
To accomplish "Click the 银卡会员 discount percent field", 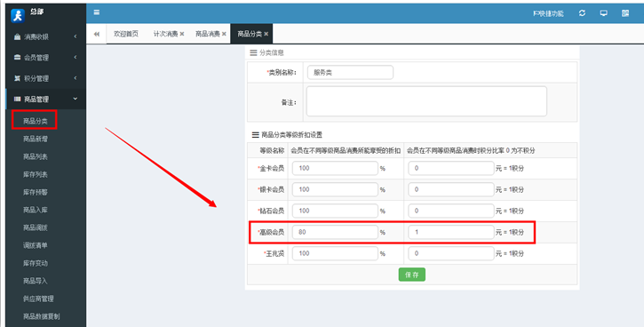I will click(335, 189).
